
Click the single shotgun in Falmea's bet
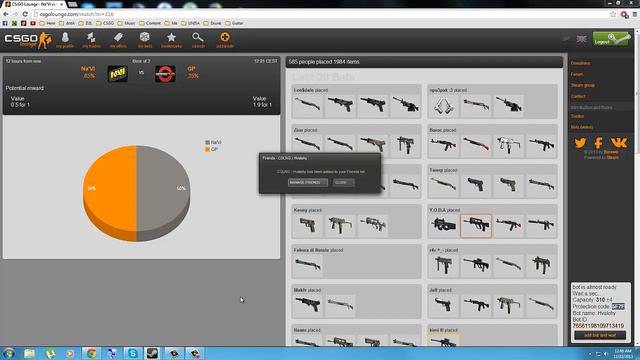click(x=307, y=265)
